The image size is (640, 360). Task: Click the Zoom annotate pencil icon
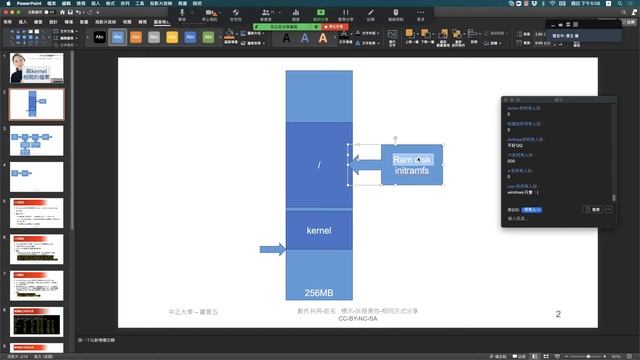tap(371, 13)
